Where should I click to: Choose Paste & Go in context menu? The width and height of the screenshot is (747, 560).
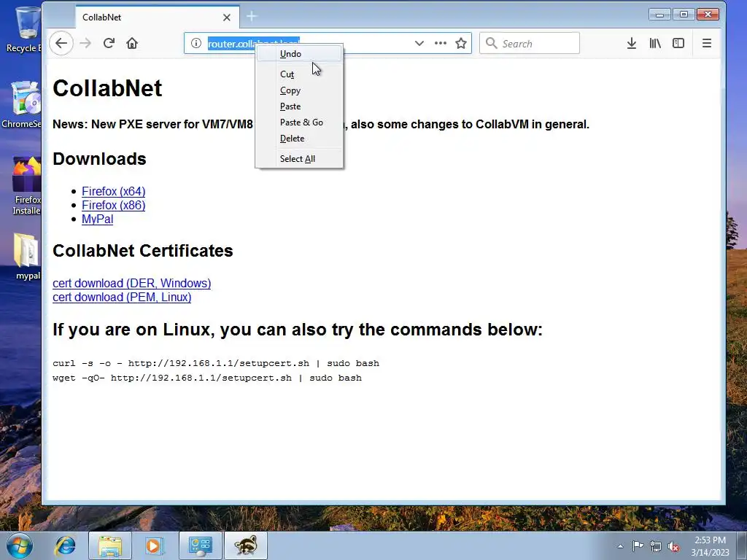click(x=299, y=122)
